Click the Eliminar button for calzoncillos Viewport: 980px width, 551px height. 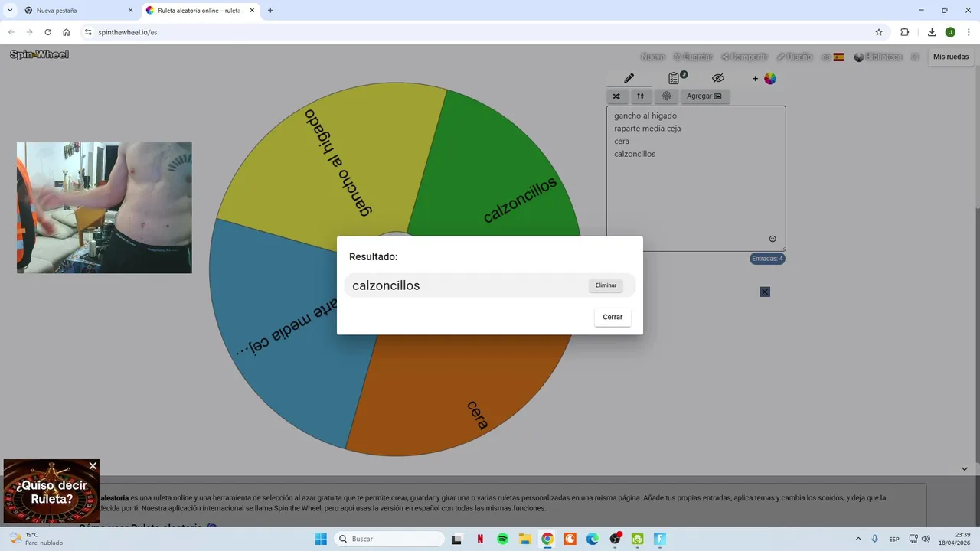[606, 285]
